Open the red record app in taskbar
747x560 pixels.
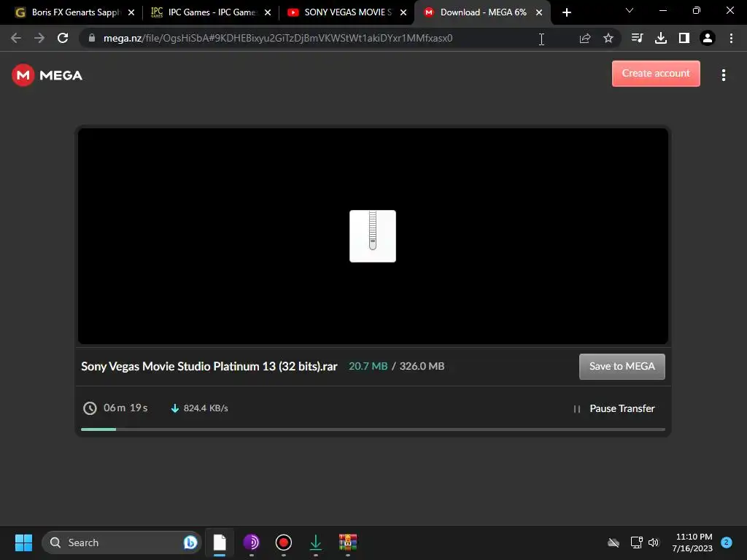click(284, 542)
